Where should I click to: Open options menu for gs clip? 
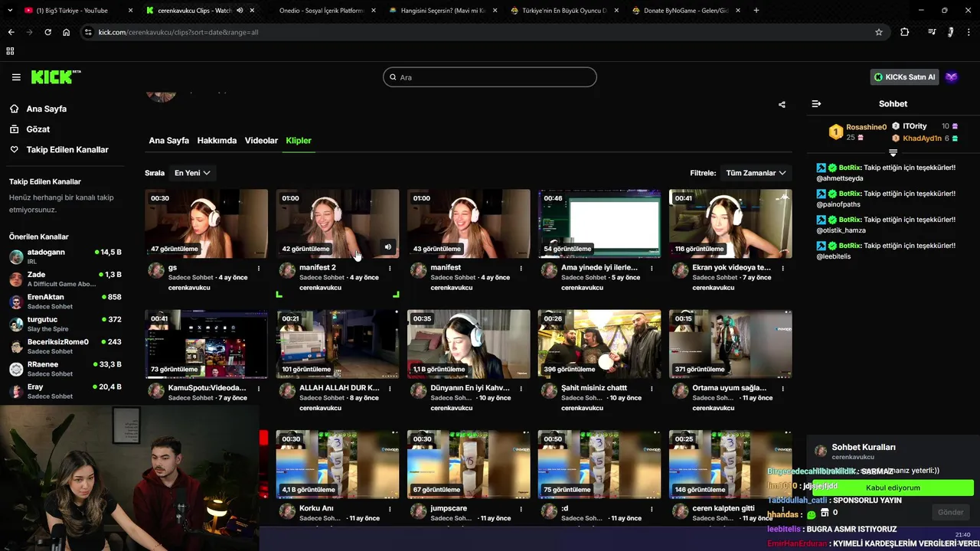tap(259, 269)
